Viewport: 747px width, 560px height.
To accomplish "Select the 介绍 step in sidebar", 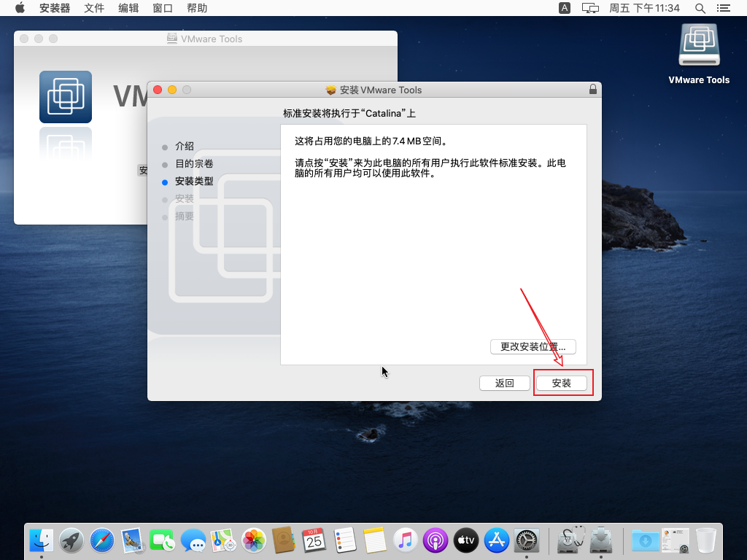I will tap(185, 146).
